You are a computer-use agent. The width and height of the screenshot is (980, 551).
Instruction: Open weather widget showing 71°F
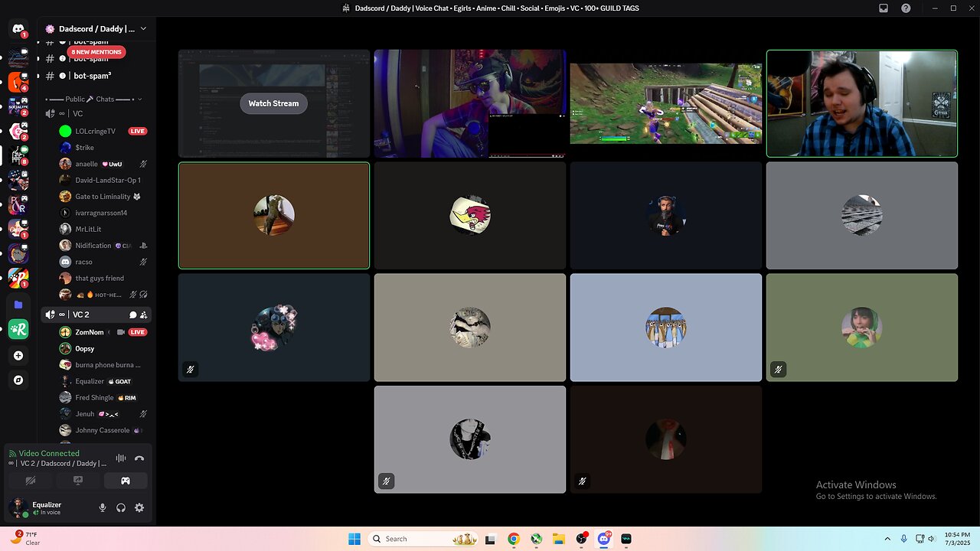pyautogui.click(x=24, y=538)
